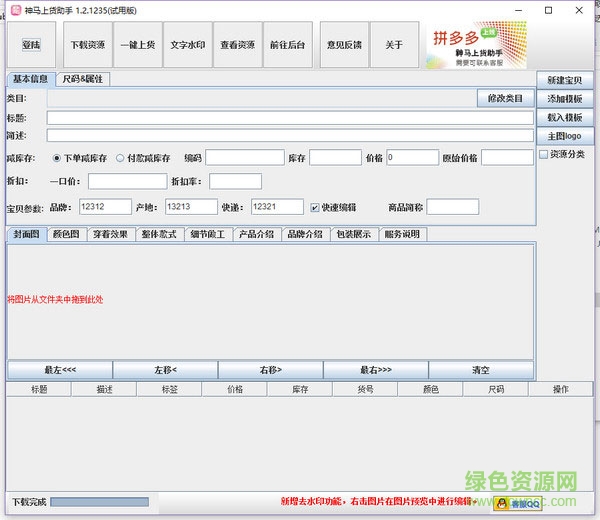
Task: Toggle the 资源分类 checkbox
Action: (544, 154)
